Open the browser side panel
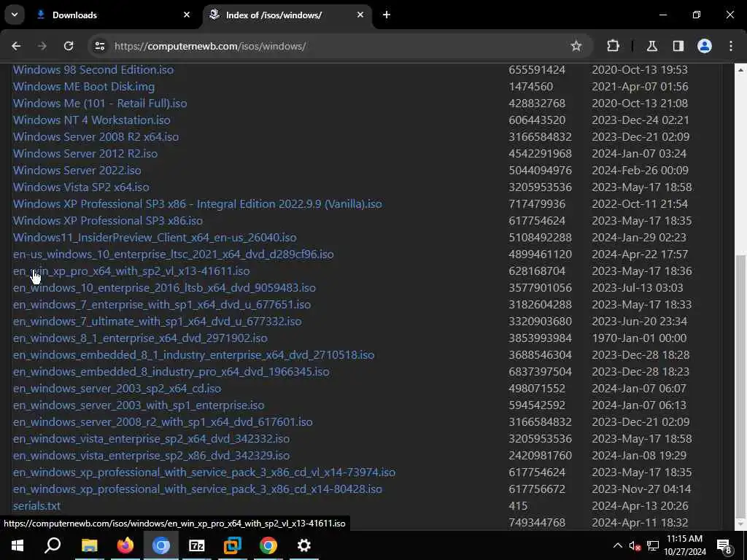Viewport: 747px width, 560px height. pyautogui.click(x=678, y=46)
